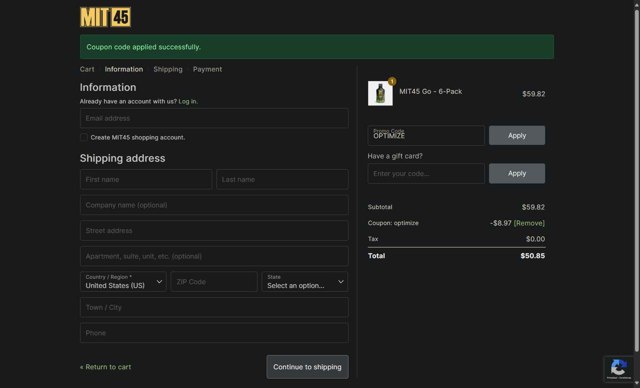Click the gift card code field
Screen dimensions: 640x388
pyautogui.click(x=426, y=173)
